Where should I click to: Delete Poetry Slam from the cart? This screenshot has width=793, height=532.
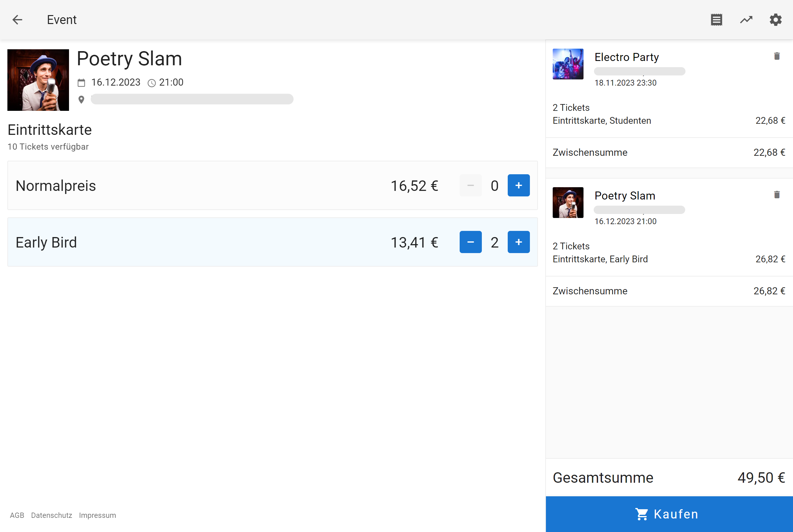(x=777, y=194)
